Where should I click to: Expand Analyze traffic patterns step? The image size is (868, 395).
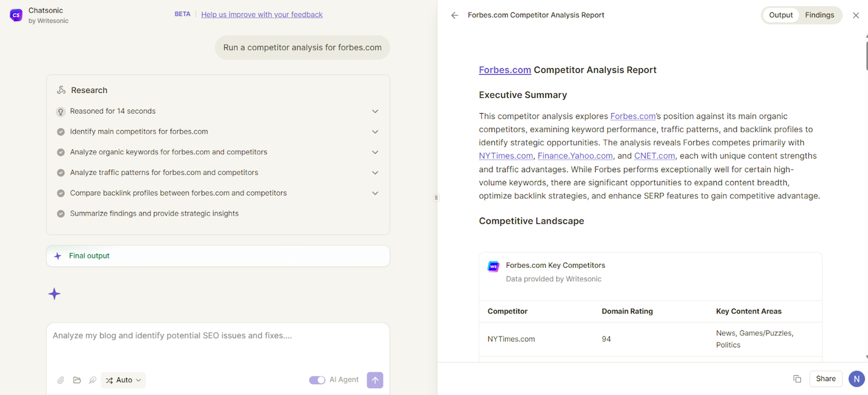point(375,173)
